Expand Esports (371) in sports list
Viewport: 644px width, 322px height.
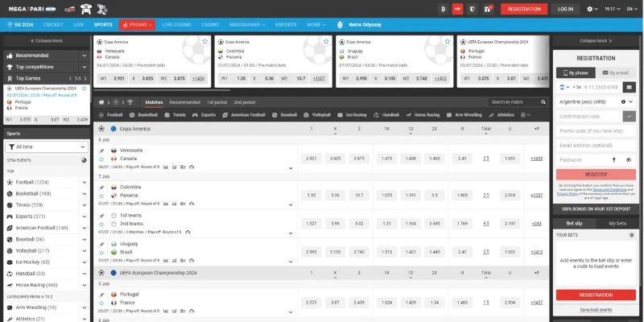(x=85, y=217)
